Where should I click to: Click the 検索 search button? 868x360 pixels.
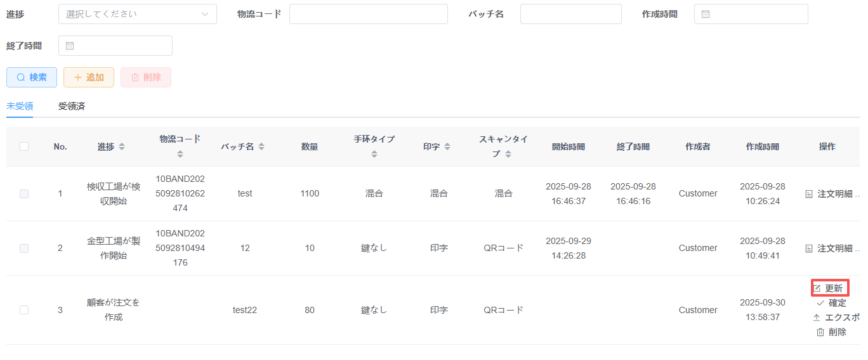point(32,77)
